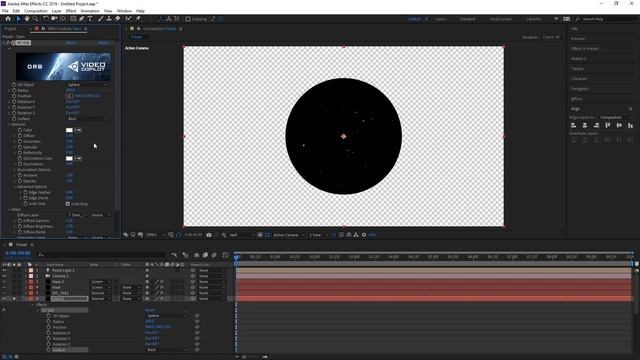Screen dimensions: 640x360
Task: Open Surface Back dropdown in Effect Controls
Action: 87,118
